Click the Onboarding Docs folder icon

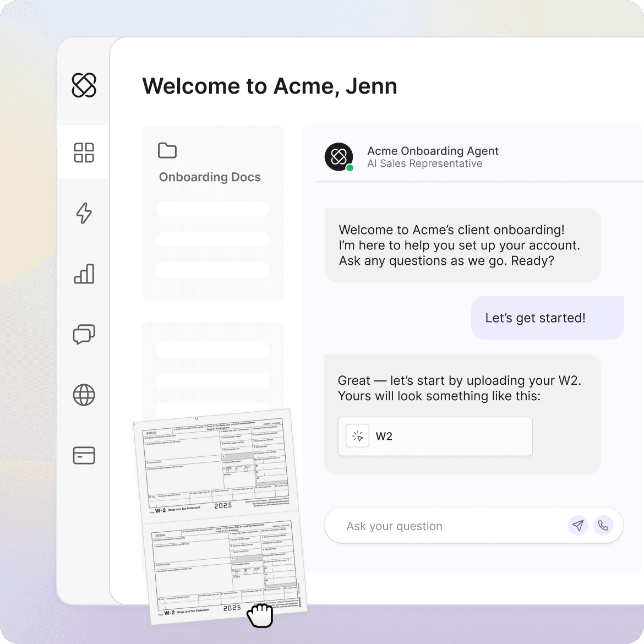coord(167,150)
